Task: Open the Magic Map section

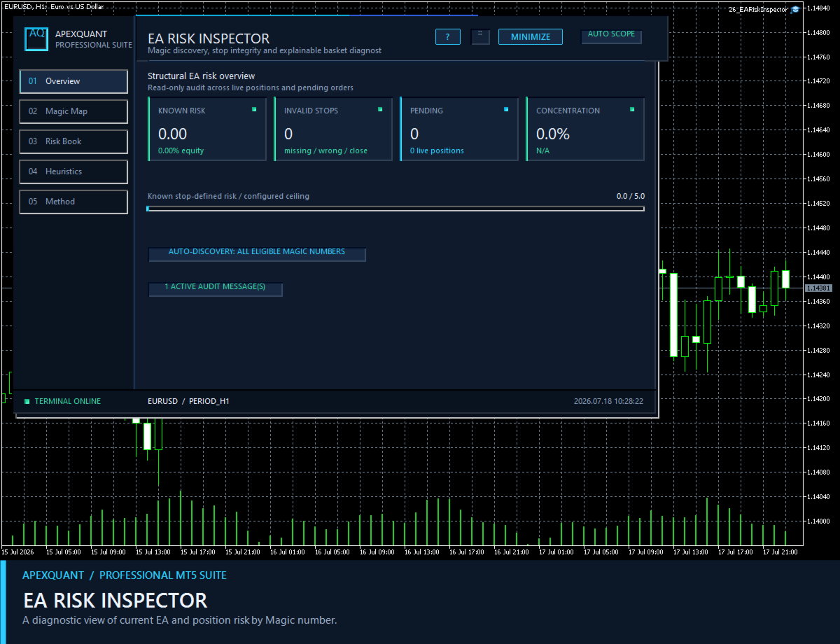Action: [x=73, y=111]
